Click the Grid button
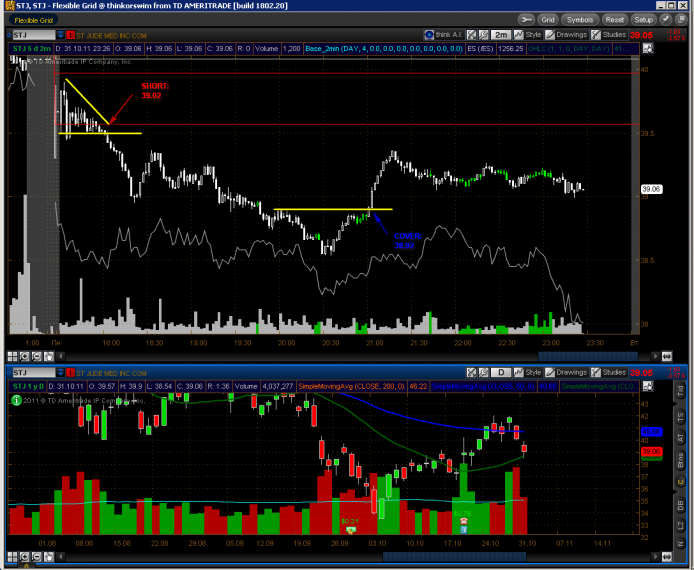 point(547,20)
